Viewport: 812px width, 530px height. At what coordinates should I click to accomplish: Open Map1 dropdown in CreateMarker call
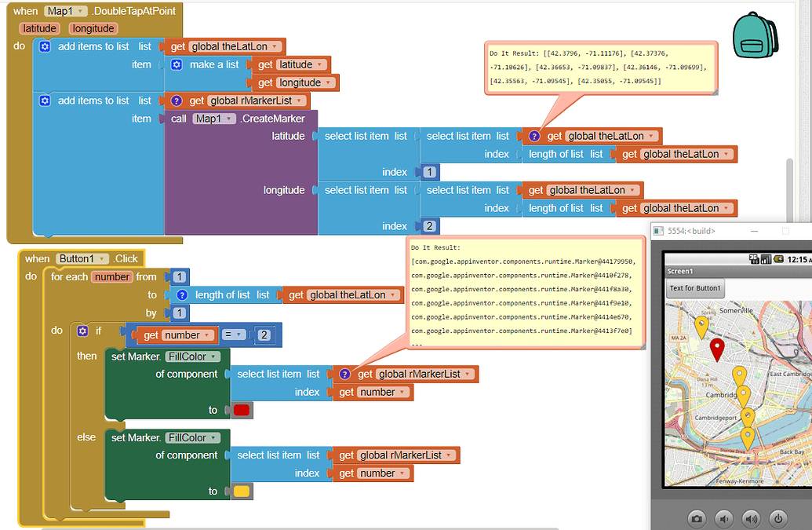[214, 119]
